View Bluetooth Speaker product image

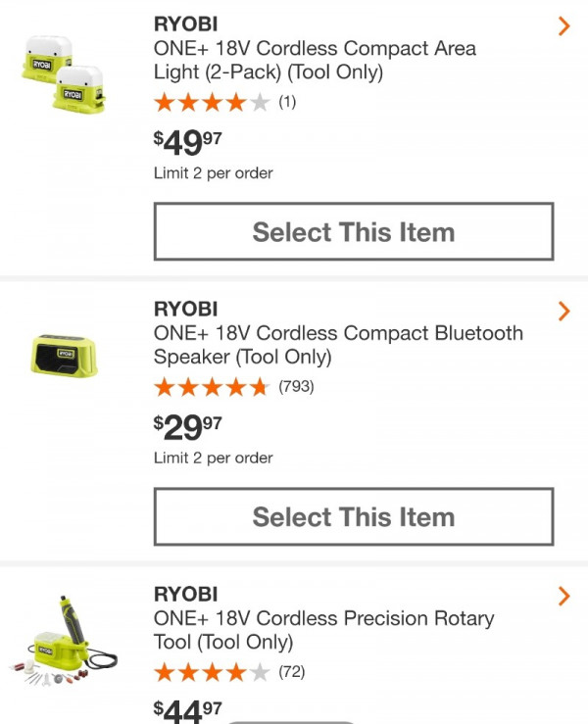[x=65, y=356]
